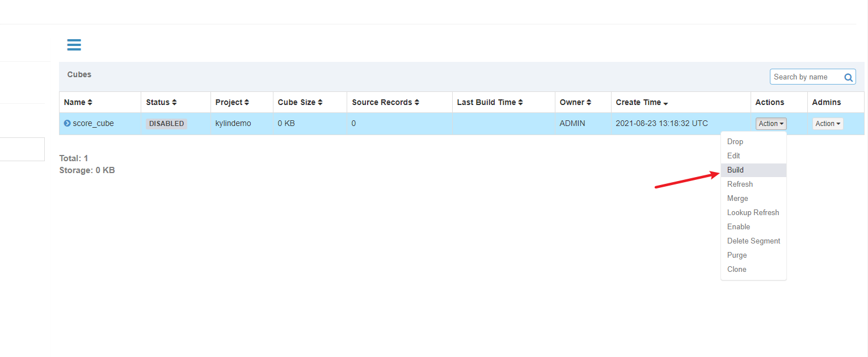Viewport: 868px width, 357px height.
Task: Open the Action dropdown for score_cube
Action: pyautogui.click(x=771, y=123)
